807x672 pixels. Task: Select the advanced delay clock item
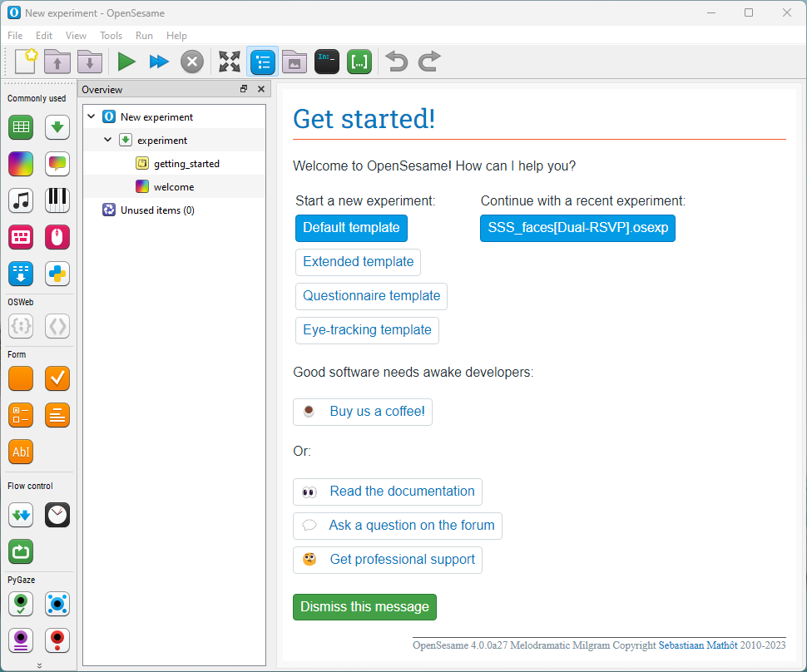(57, 515)
